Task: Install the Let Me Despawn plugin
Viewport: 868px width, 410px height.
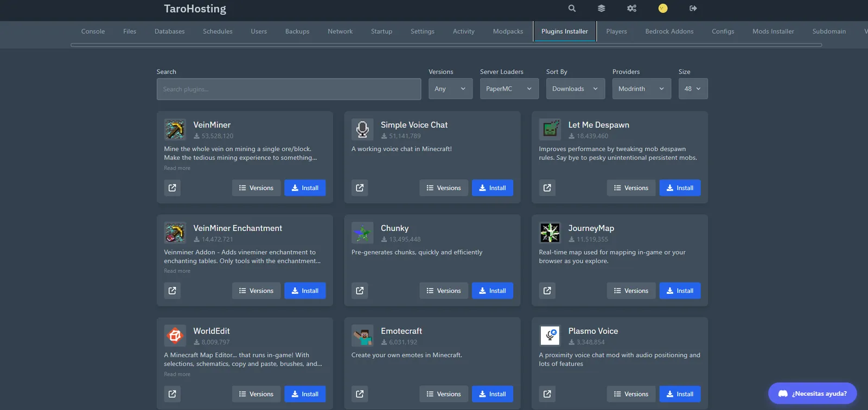Action: [680, 188]
